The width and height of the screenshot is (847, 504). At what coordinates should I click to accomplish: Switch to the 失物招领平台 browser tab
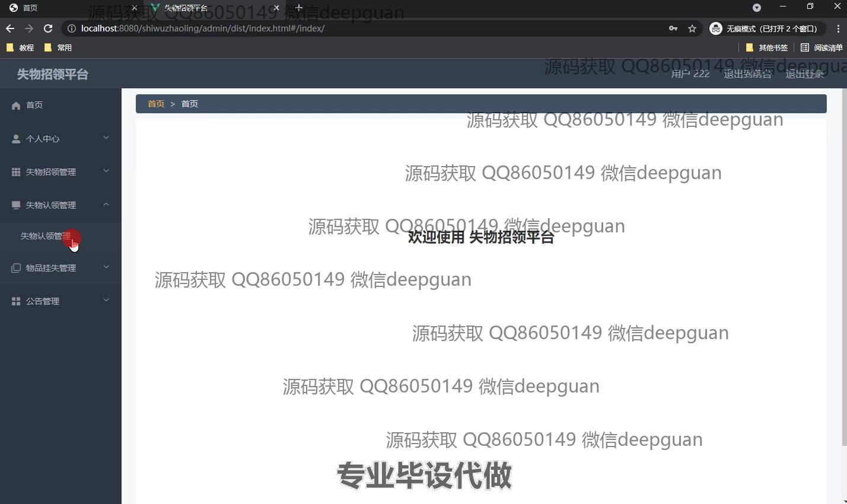point(214,8)
